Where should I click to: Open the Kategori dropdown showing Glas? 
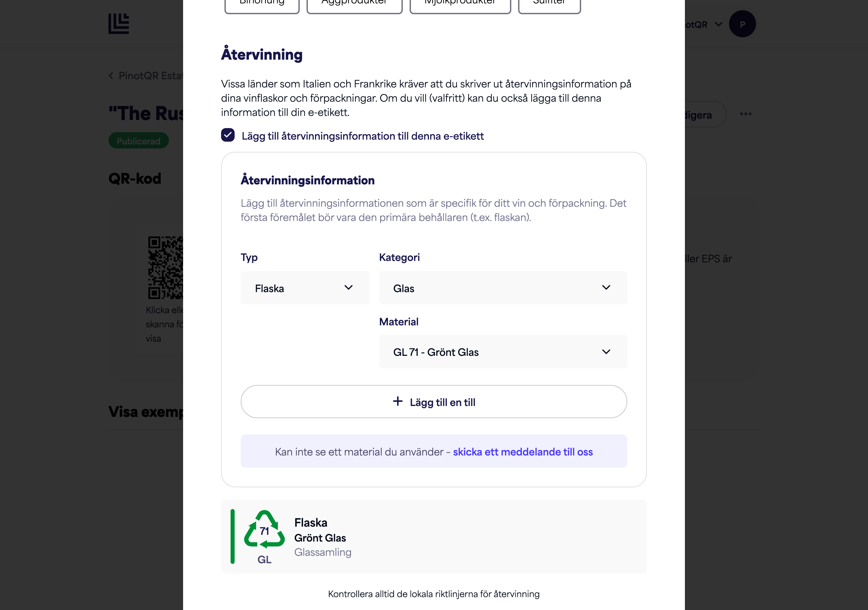[502, 288]
